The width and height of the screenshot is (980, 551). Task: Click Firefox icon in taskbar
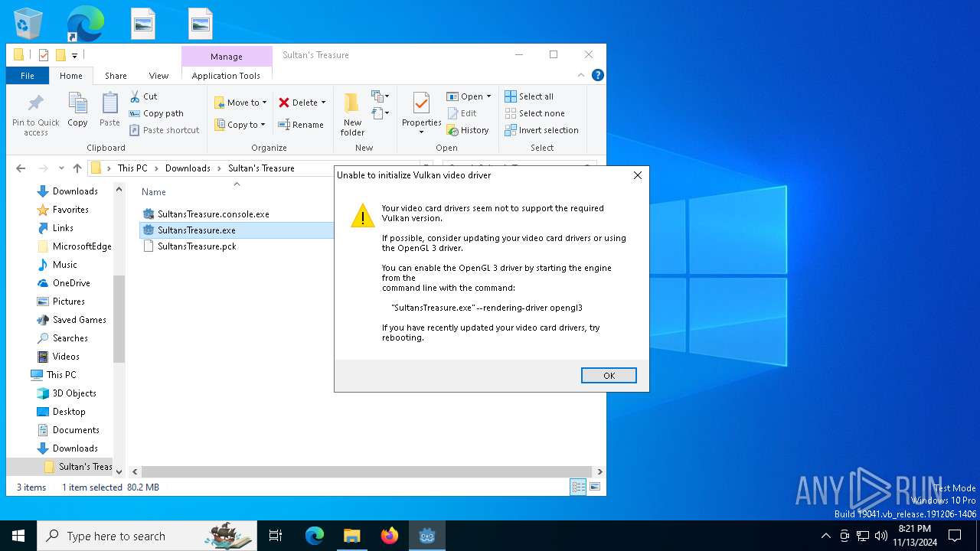point(390,536)
